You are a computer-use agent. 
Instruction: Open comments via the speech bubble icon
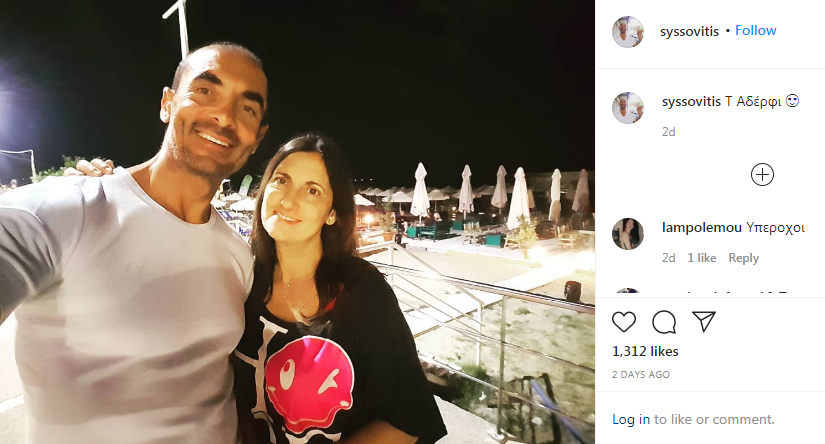tap(664, 321)
